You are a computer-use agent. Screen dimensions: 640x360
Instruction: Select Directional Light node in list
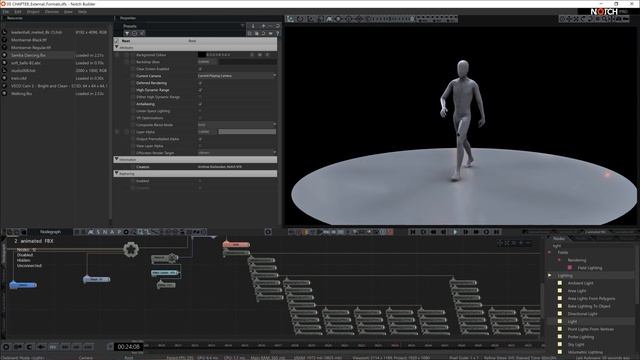[x=582, y=314]
